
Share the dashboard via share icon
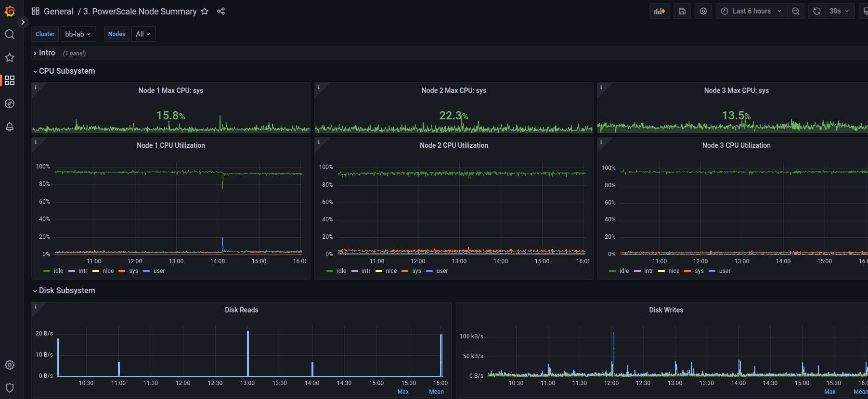(x=221, y=11)
